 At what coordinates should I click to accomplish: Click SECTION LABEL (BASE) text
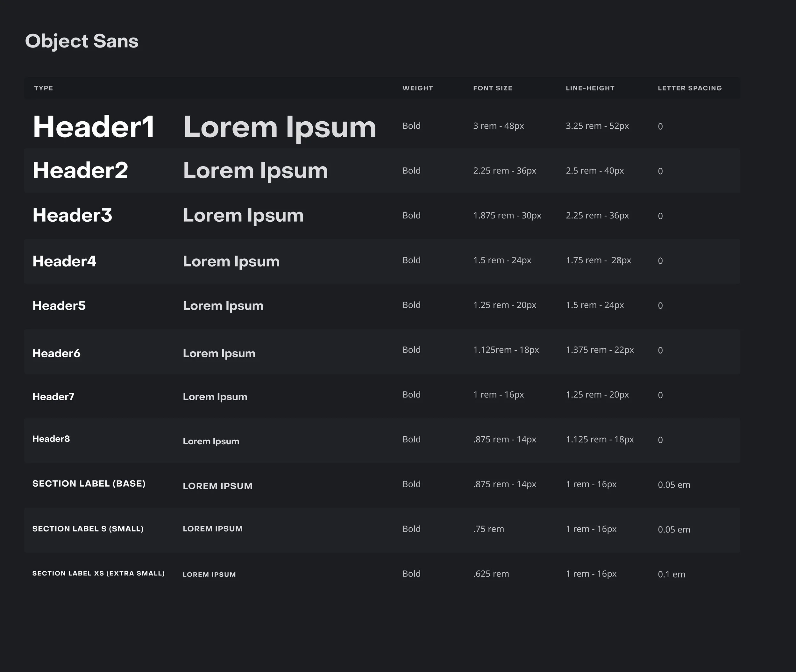pyautogui.click(x=89, y=483)
